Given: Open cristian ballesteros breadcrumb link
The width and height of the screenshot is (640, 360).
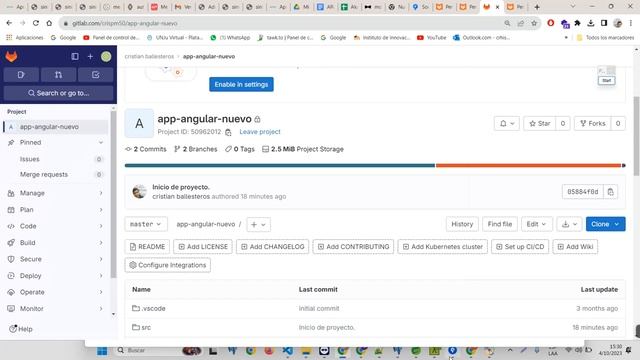Looking at the screenshot, I should click(x=149, y=56).
